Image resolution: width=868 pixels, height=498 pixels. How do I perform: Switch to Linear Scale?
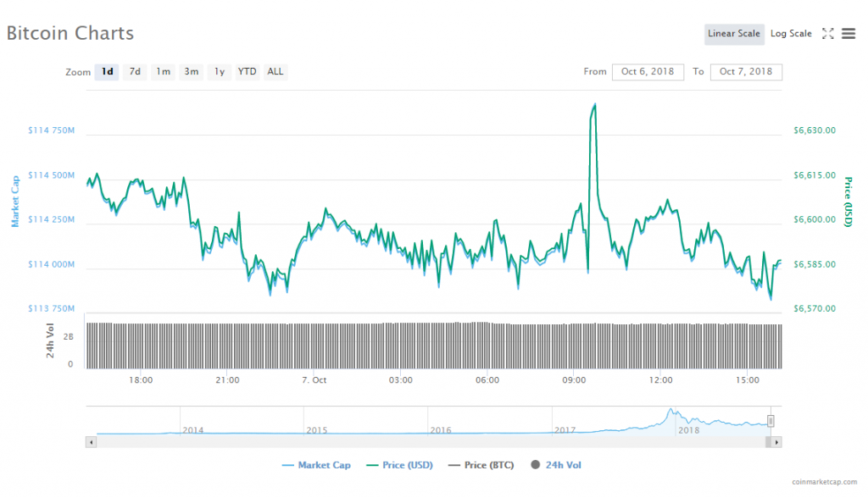pos(734,34)
